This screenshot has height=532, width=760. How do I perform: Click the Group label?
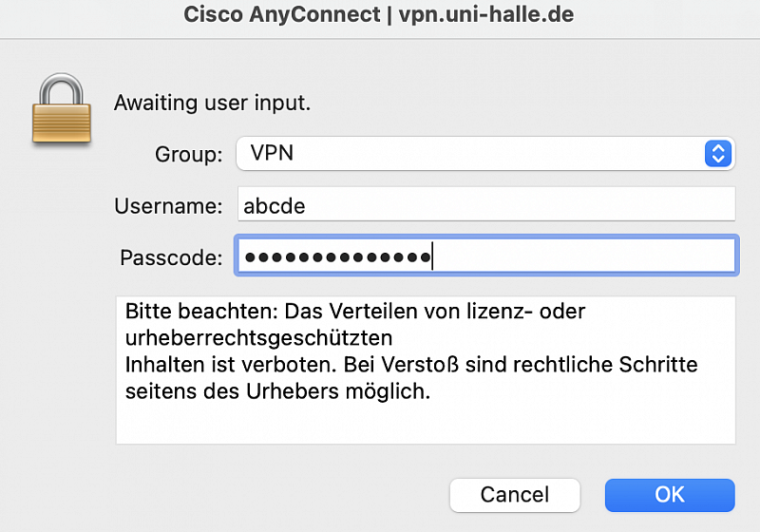(188, 155)
